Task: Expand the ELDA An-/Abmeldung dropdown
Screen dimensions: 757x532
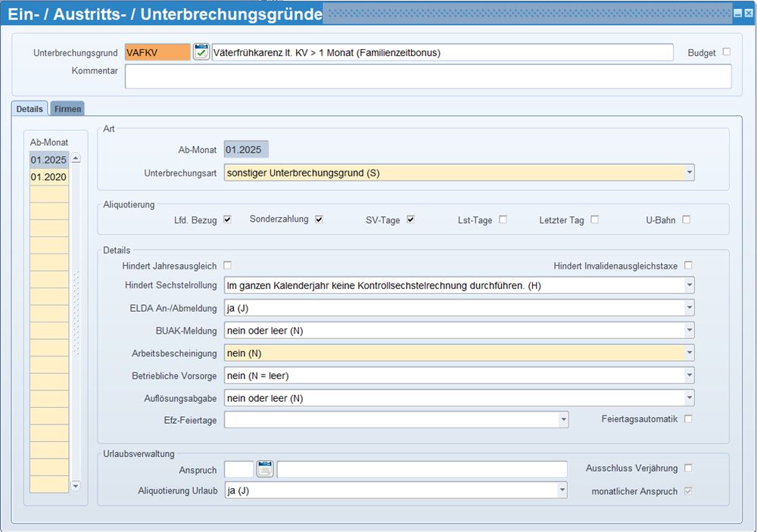Action: (689, 308)
